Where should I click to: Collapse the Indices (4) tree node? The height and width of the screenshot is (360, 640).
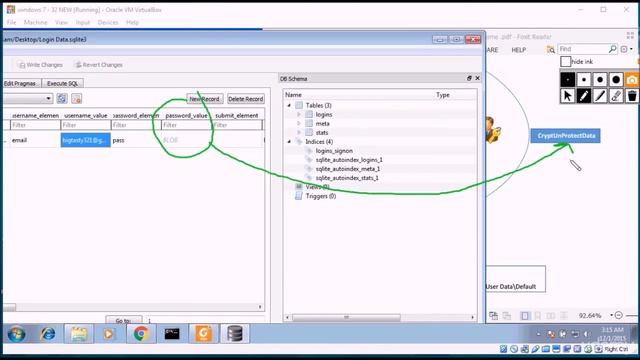(x=289, y=142)
